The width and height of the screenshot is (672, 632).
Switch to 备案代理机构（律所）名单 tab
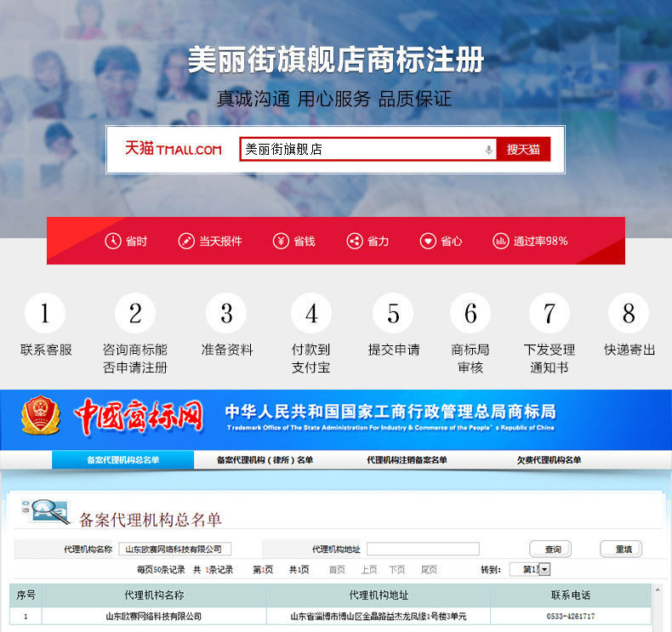point(265,460)
